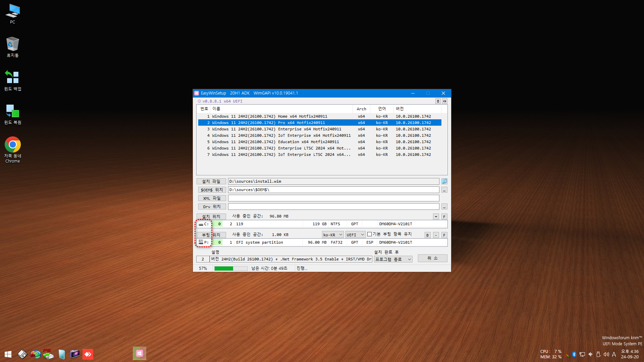Open the recycle bin (휴지통) icon
The height and width of the screenshot is (362, 644).
[12, 47]
